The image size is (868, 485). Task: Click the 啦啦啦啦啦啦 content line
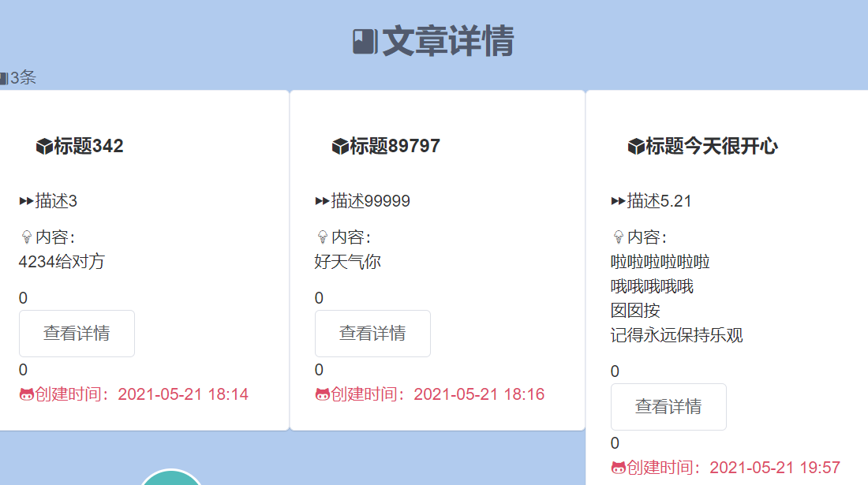660,262
